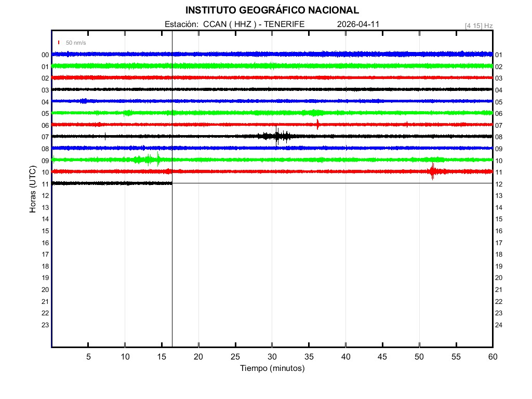Click the Horas (UTC) axis label
This screenshot has width=532, height=399.
[x=33, y=189]
